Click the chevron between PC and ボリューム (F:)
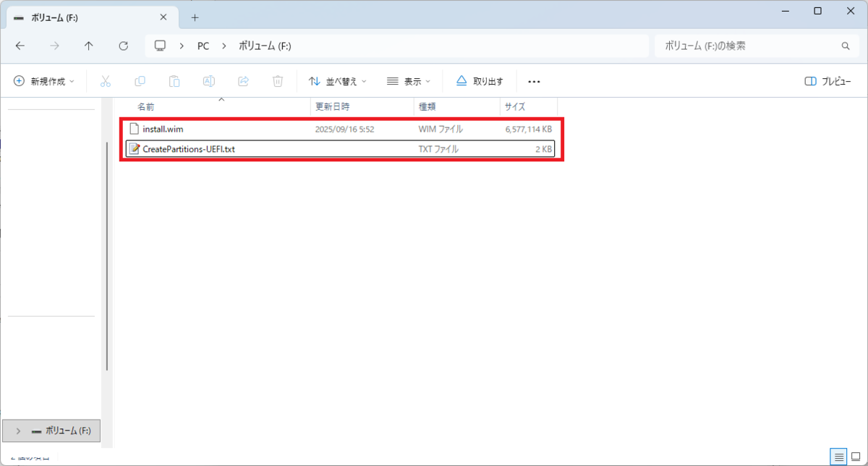This screenshot has height=466, width=868. click(x=224, y=46)
